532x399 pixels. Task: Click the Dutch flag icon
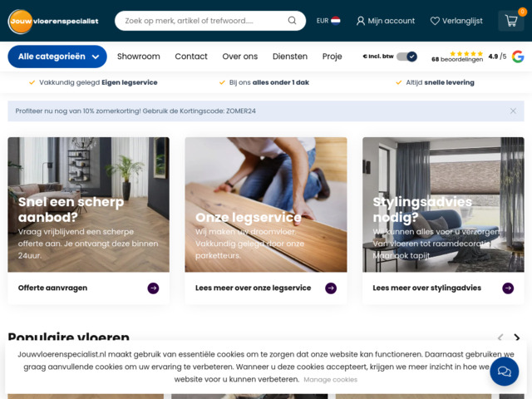[x=336, y=21]
